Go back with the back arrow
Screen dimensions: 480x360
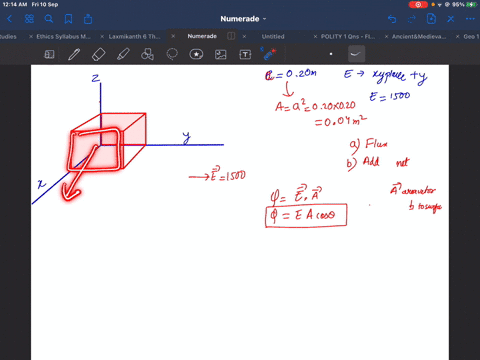click(9, 19)
